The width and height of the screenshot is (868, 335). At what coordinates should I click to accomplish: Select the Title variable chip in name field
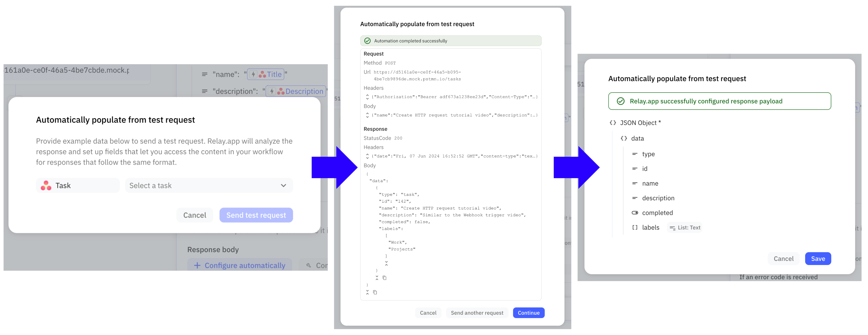(x=266, y=74)
